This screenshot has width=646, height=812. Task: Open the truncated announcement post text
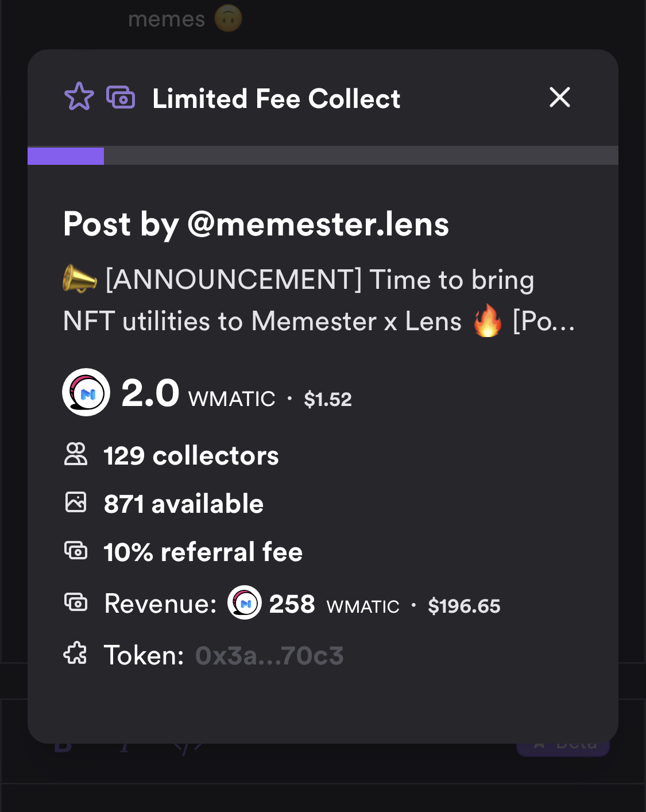pyautogui.click(x=319, y=300)
